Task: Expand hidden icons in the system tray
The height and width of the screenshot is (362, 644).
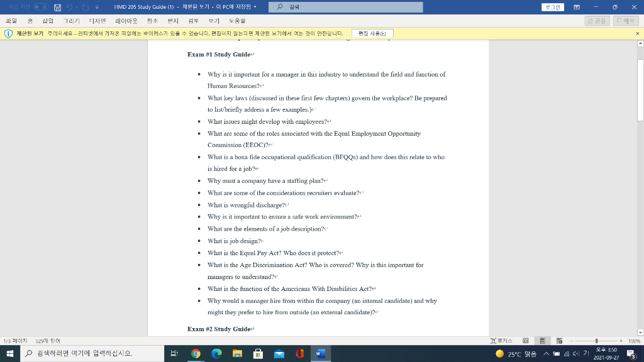Action: click(x=546, y=353)
